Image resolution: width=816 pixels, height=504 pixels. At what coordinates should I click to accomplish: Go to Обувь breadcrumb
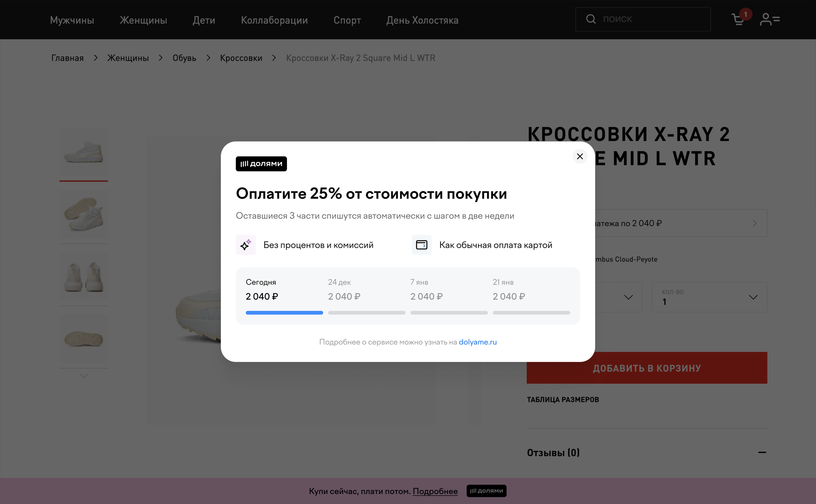coord(184,58)
